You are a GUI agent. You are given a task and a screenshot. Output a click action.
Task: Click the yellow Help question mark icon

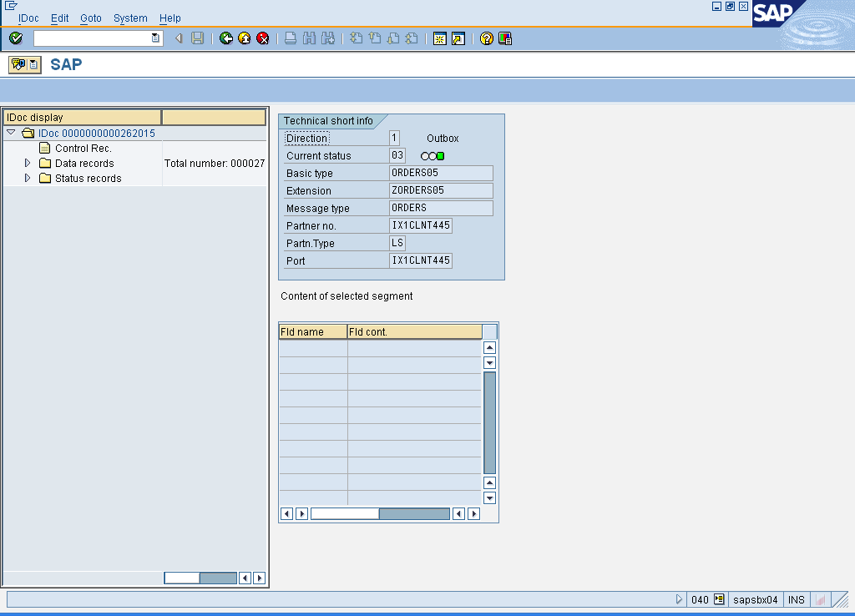487,38
